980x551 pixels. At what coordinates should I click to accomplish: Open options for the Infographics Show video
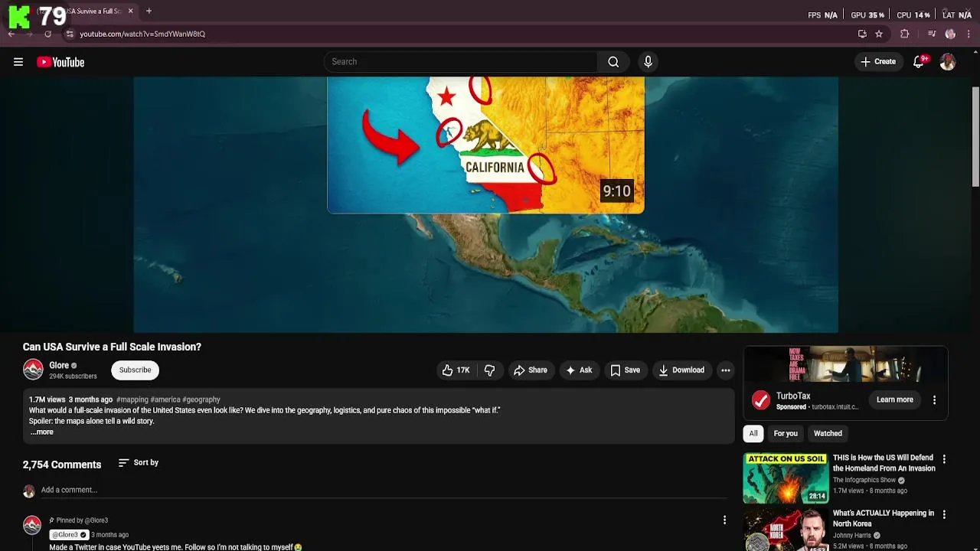944,459
